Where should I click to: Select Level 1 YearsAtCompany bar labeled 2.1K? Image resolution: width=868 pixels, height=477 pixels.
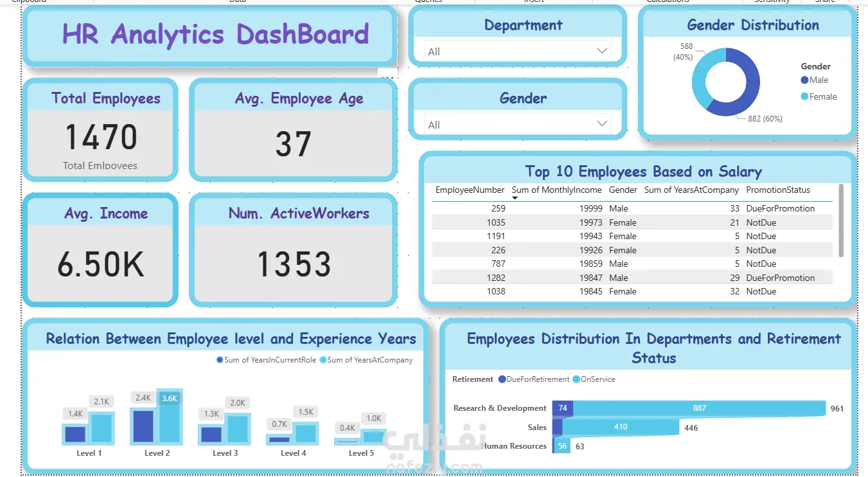(x=102, y=428)
